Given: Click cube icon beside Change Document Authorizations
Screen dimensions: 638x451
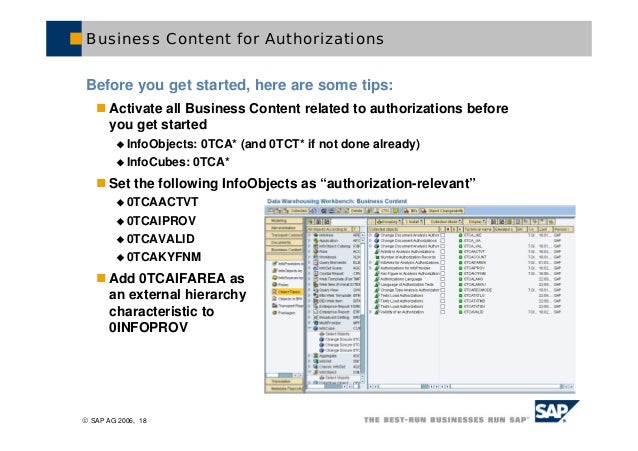Looking at the screenshot, I should click(377, 241).
